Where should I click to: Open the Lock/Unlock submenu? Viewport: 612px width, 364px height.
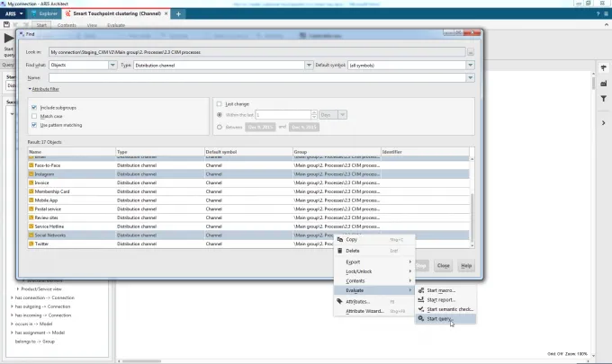coord(373,271)
